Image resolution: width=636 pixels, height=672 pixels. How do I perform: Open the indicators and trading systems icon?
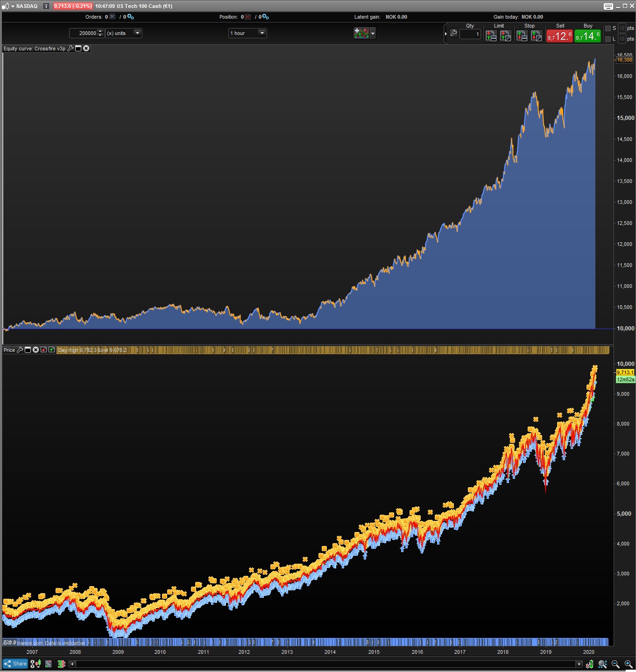pos(361,33)
